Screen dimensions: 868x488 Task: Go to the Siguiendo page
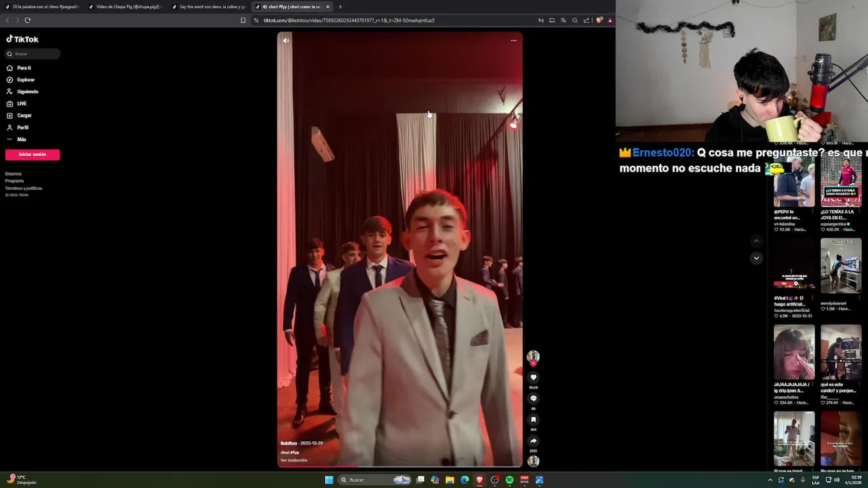point(22,91)
